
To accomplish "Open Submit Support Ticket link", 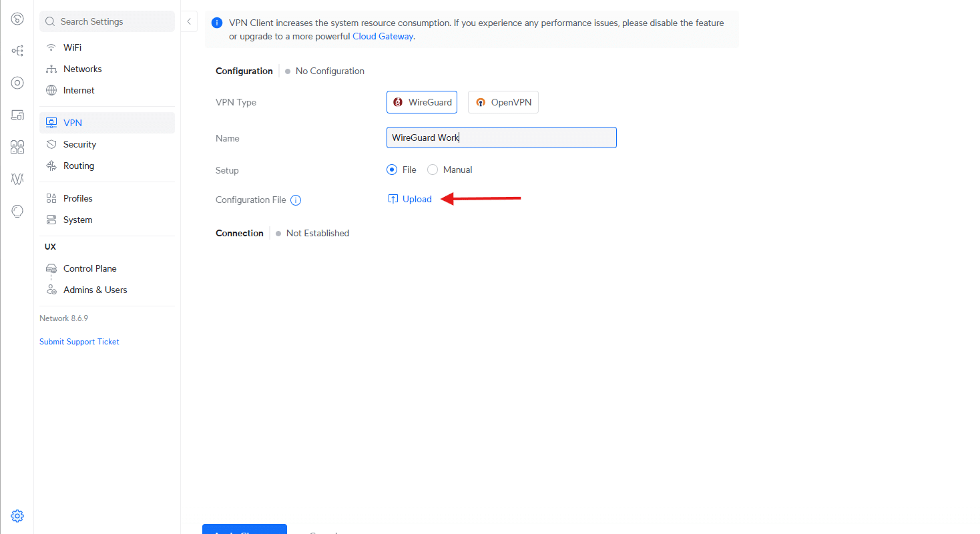I will click(79, 342).
